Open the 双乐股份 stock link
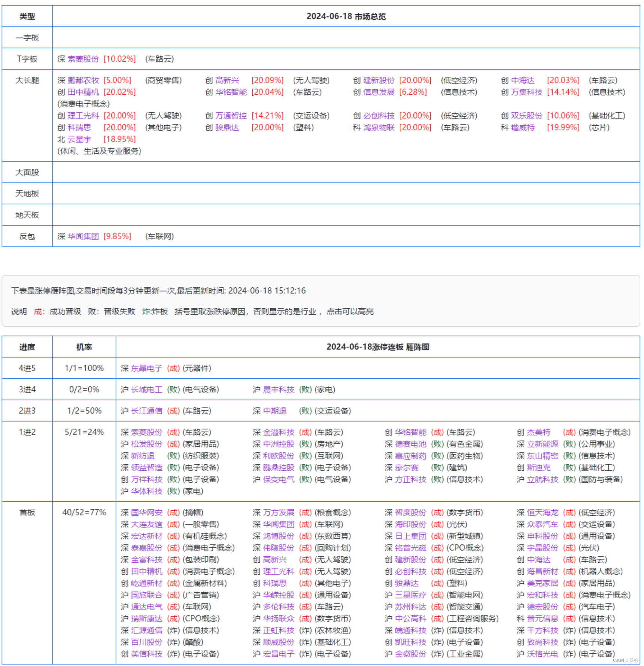The width and height of the screenshot is (644, 666). click(527, 116)
